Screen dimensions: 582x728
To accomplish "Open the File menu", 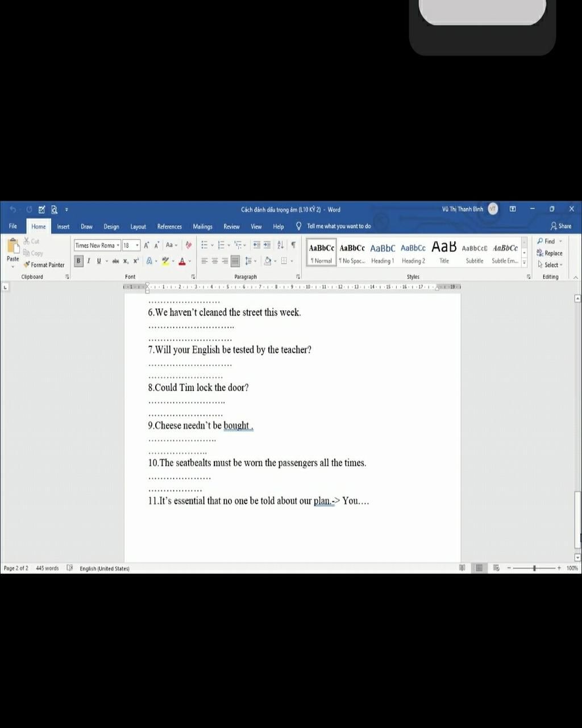I will (x=13, y=226).
